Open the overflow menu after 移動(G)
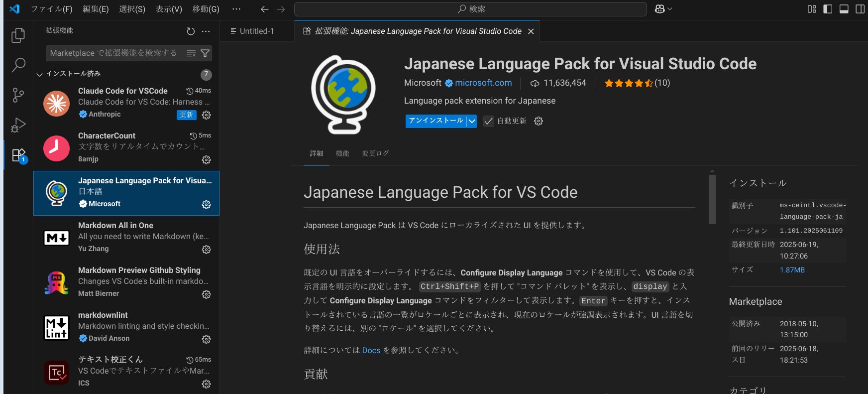Viewport: 868px width, 394px height. coord(236,9)
